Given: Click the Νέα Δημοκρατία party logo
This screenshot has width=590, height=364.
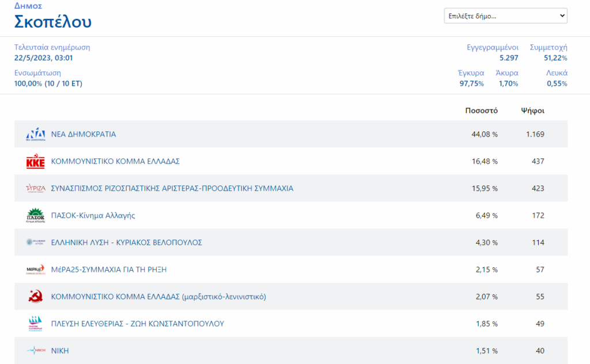Looking at the screenshot, I should coord(35,134).
